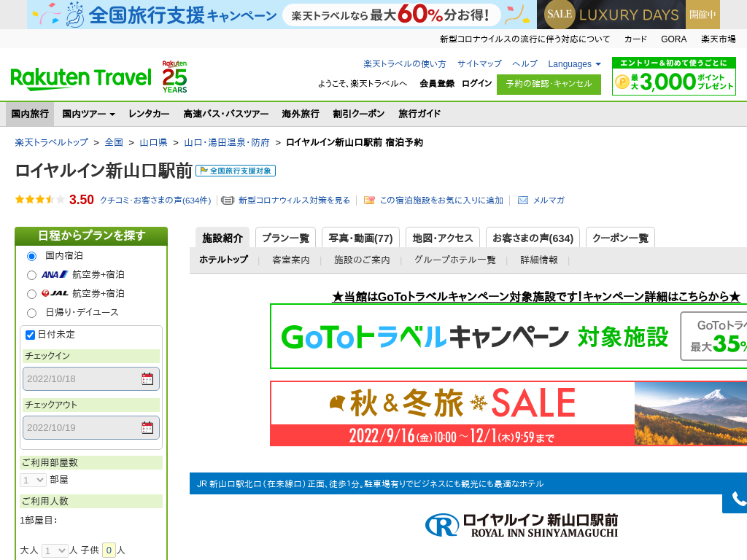Click the blue phone icon
The image size is (747, 560).
click(738, 499)
